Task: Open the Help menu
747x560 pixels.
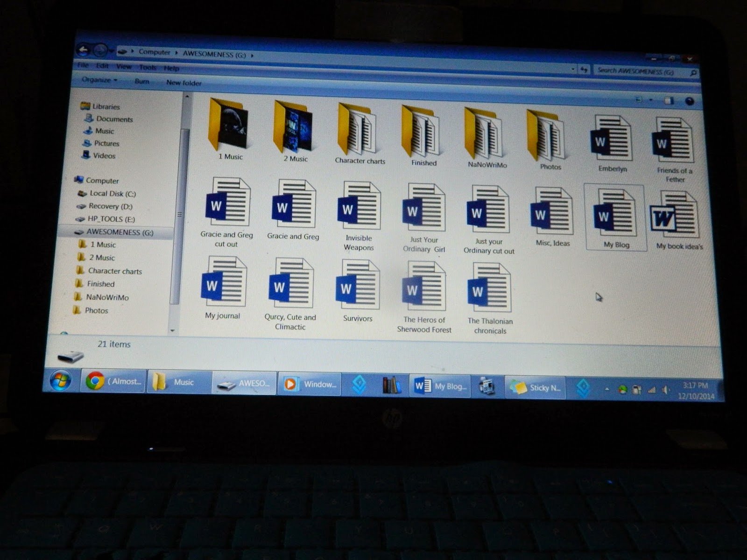Action: (x=171, y=68)
